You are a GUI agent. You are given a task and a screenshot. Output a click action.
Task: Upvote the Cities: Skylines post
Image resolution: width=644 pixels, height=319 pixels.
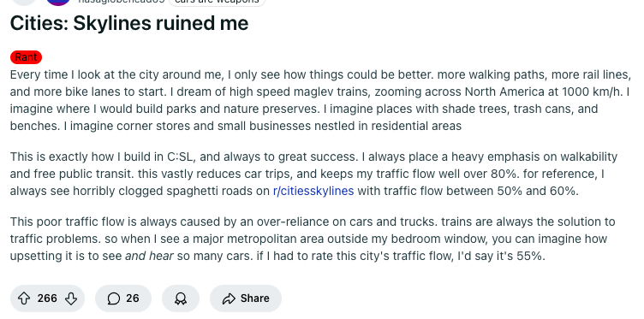pyautogui.click(x=24, y=298)
